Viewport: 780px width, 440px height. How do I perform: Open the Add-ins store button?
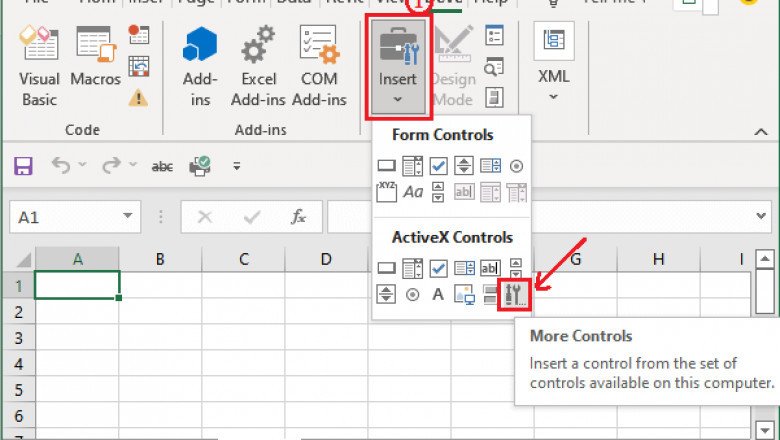(x=200, y=66)
